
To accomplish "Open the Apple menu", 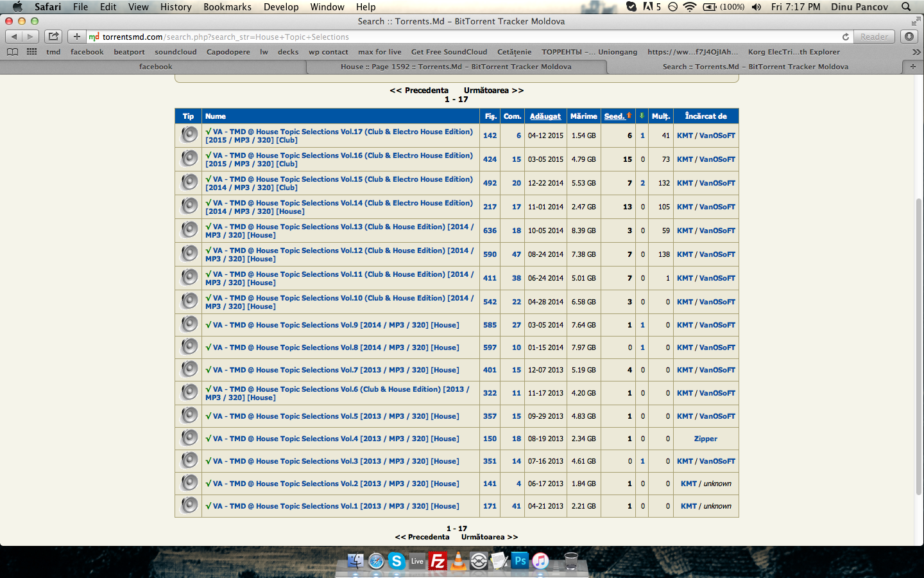I will pos(17,6).
